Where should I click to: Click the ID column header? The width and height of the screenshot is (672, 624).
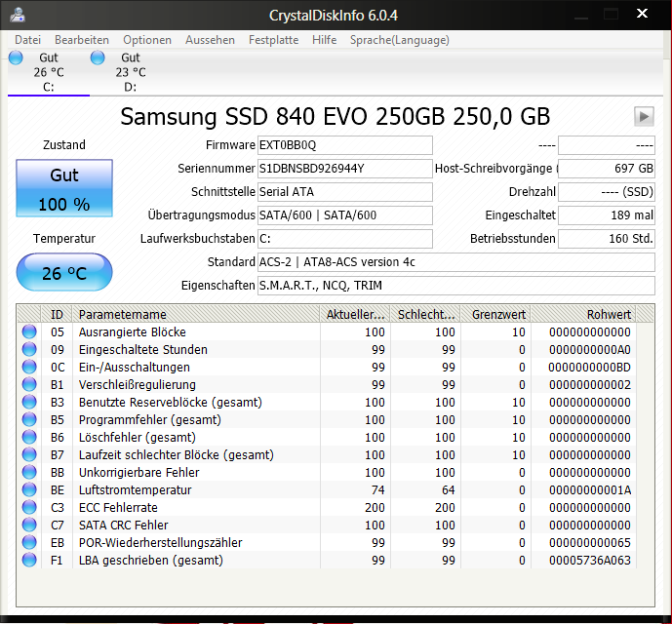pyautogui.click(x=57, y=314)
